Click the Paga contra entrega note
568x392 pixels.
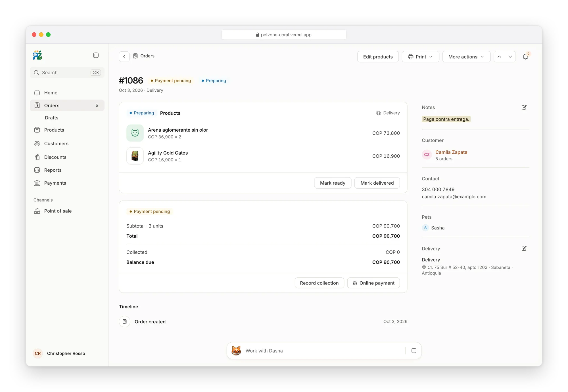(x=446, y=119)
